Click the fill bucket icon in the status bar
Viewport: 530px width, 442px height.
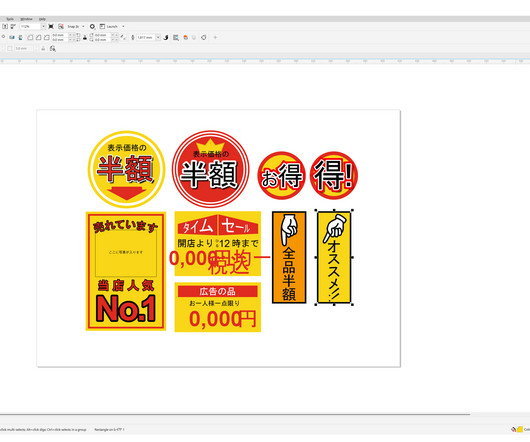[513, 429]
